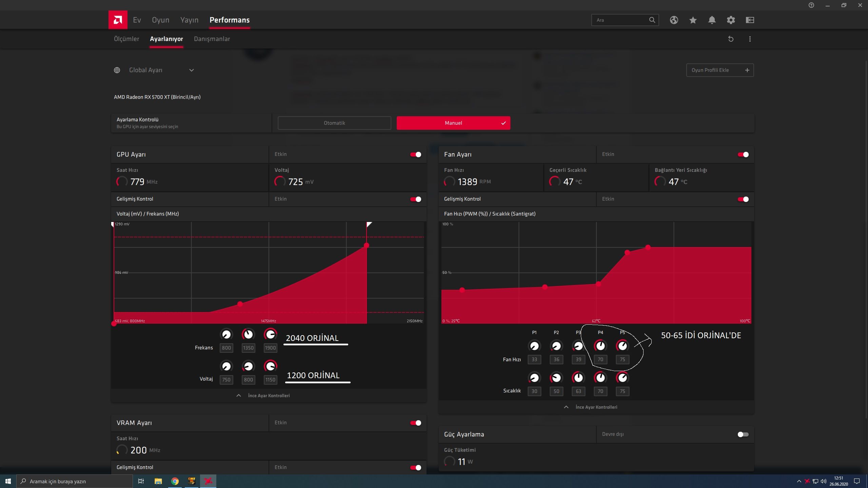Open settings gear icon
This screenshot has width=868, height=488.
[x=731, y=20]
